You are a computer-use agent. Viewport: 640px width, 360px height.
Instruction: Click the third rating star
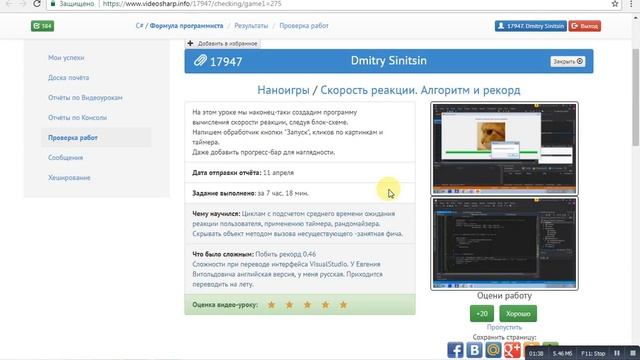coord(307,304)
